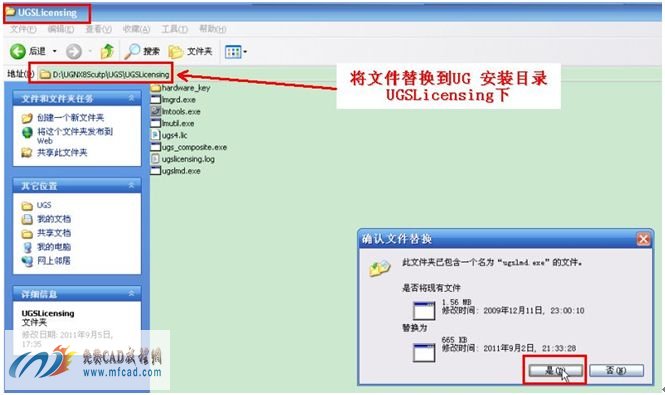Screen dimensions: 665x395
Task: Open the 查看(V) menu
Action: click(98, 29)
